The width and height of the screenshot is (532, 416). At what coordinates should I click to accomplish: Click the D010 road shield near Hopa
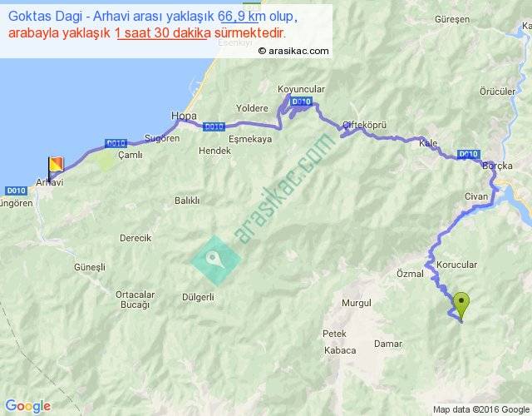[214, 126]
